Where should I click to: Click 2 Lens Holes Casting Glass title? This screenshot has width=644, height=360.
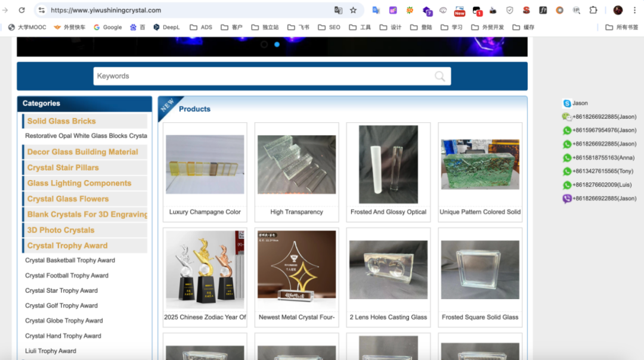[388, 317]
